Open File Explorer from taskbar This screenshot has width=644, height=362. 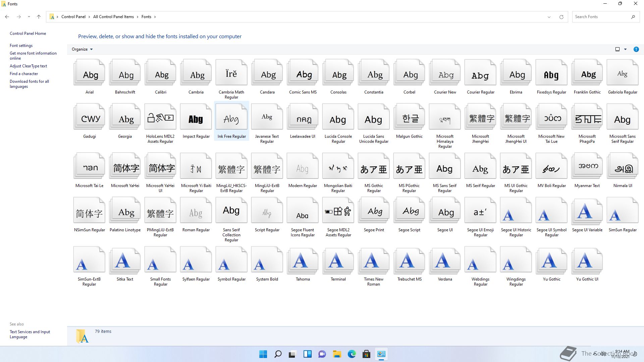tap(337, 354)
